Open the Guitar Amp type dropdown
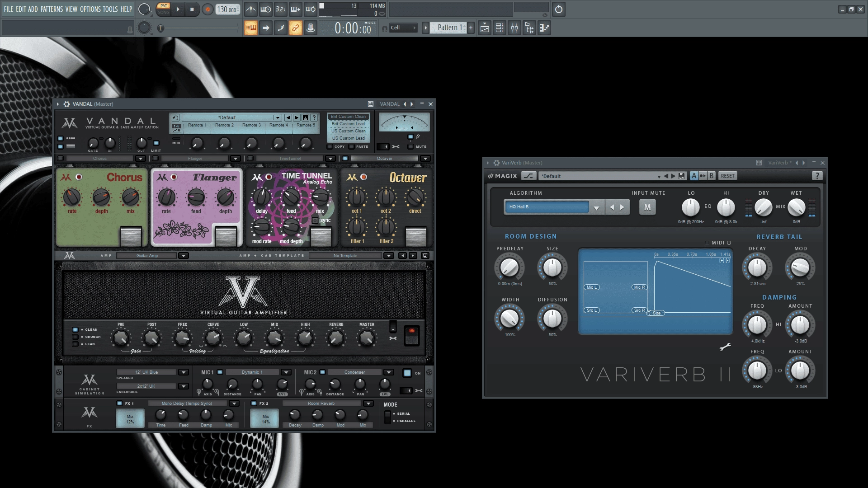 183,256
